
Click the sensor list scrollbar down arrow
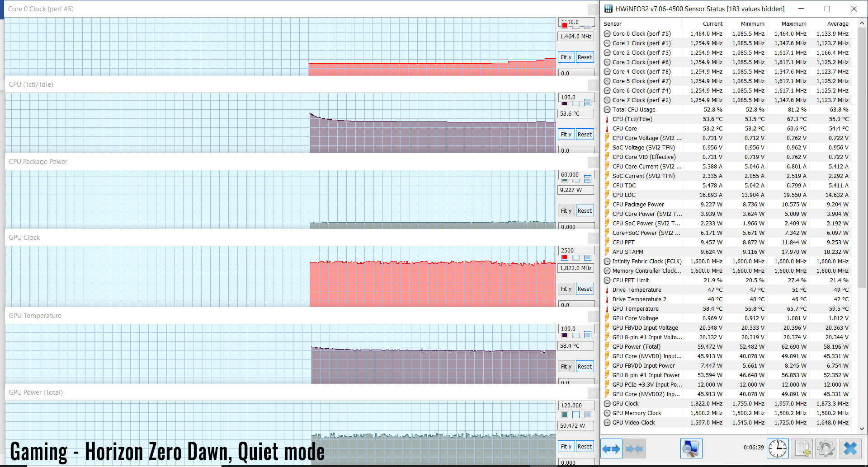pyautogui.click(x=862, y=429)
